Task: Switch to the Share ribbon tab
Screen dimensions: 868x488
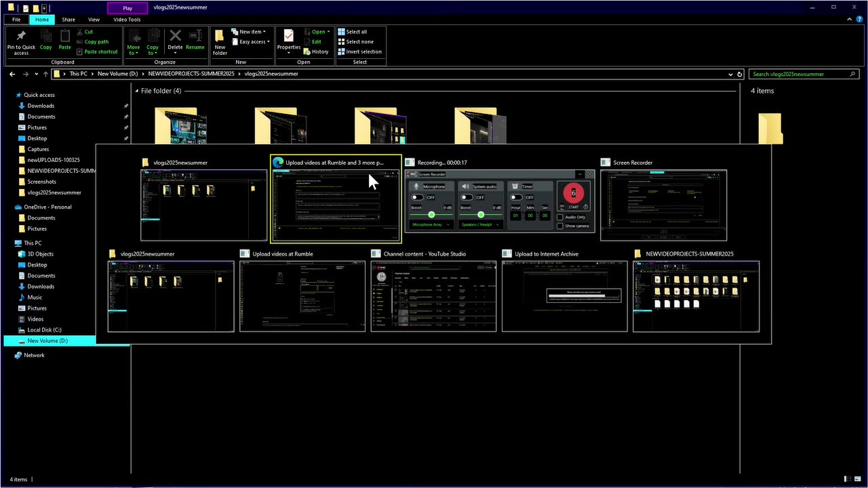Action: pyautogui.click(x=68, y=20)
